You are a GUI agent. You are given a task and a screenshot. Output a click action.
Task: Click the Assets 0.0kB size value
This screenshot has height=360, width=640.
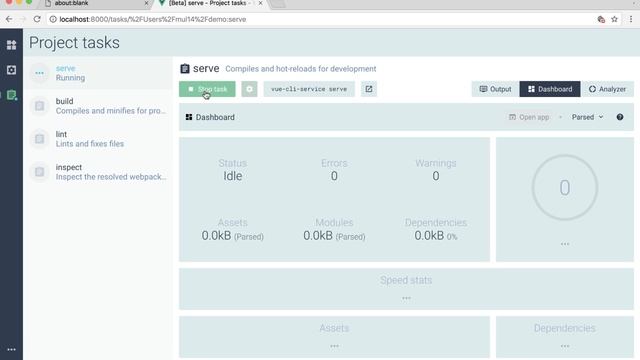pos(233,236)
